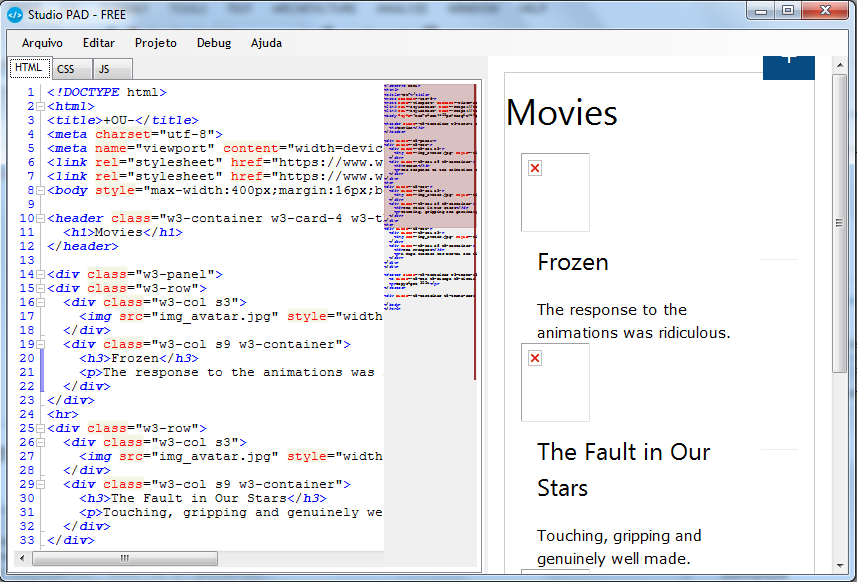Collapse the w3-col s9 fold on line 29
Image resolution: width=857 pixels, height=582 pixels.
click(x=40, y=484)
